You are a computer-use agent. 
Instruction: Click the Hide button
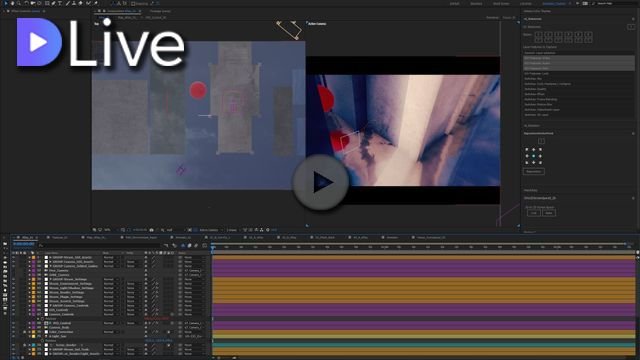coord(549,213)
